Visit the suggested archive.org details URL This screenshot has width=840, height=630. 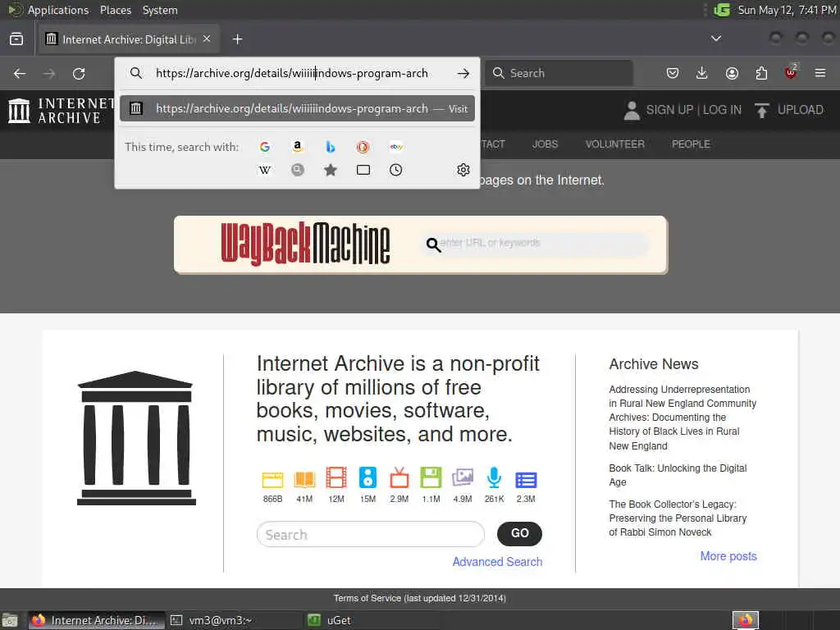tap(297, 109)
